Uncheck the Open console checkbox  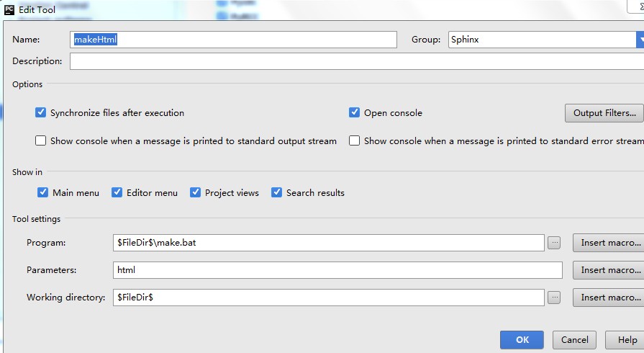354,112
